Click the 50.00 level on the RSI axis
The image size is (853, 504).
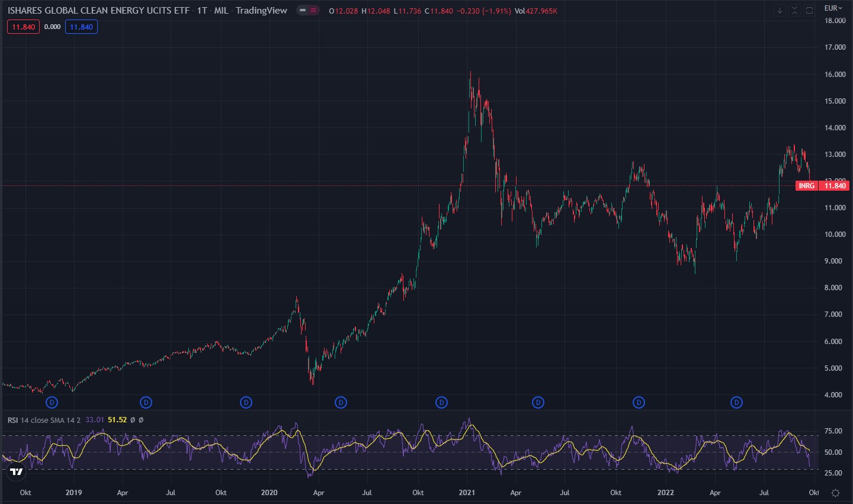833,452
